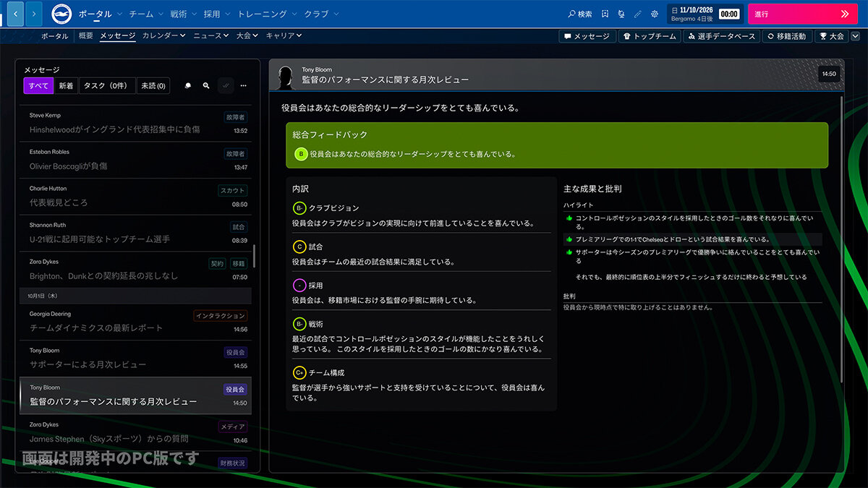Click the pencil edit icon in the top bar
The width and height of the screenshot is (868, 488).
[637, 14]
